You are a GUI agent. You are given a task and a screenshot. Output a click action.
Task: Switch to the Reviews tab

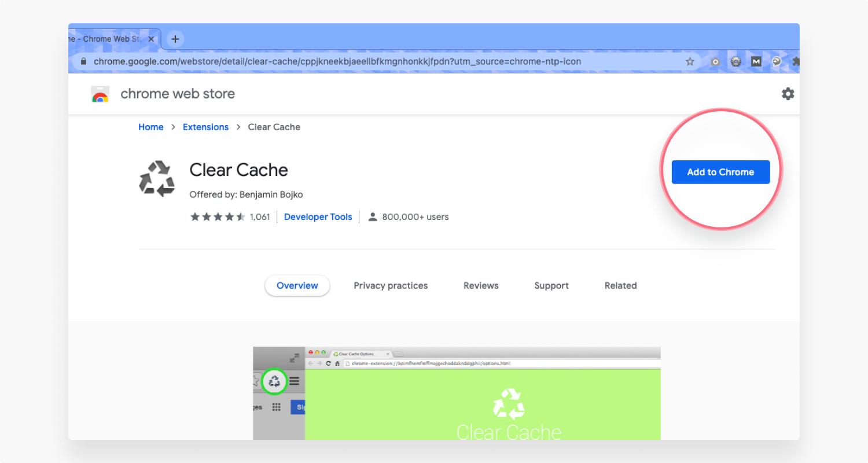coord(481,285)
